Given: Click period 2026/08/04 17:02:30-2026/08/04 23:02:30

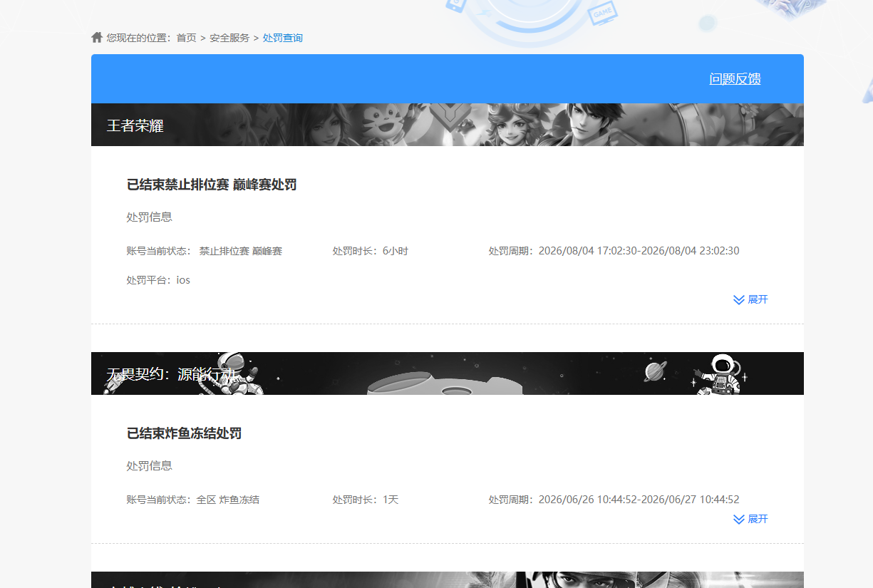Looking at the screenshot, I should click(639, 251).
